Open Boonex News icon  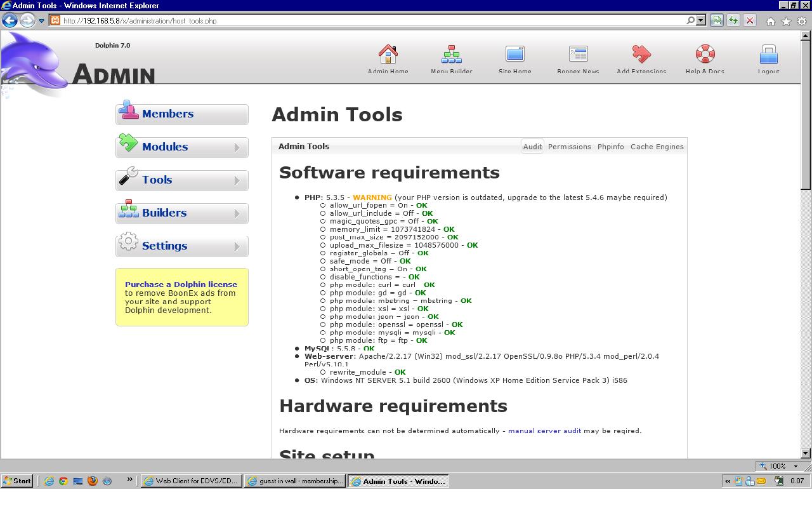578,55
